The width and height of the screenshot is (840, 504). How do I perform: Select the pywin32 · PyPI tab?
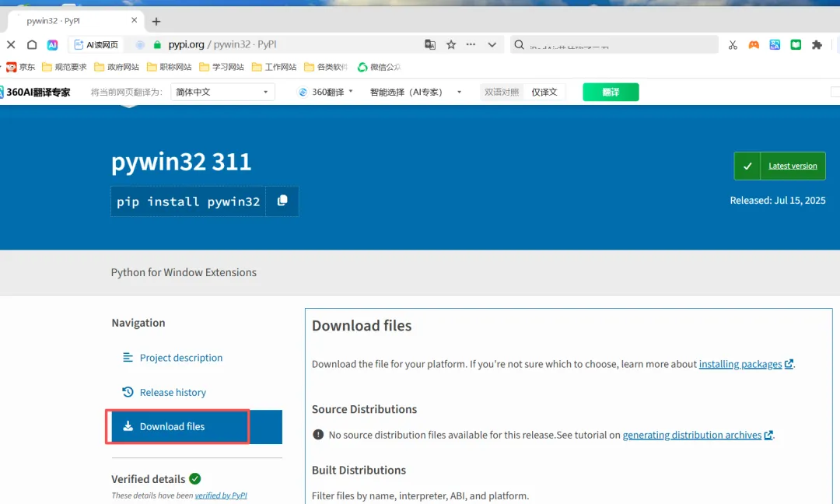75,21
